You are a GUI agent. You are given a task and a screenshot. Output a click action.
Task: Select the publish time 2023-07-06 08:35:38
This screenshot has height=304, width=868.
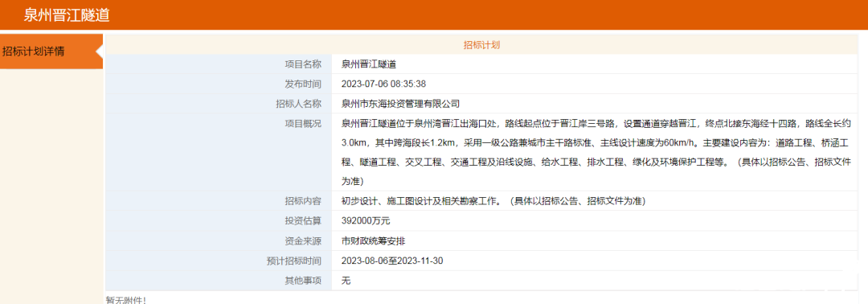pos(383,84)
